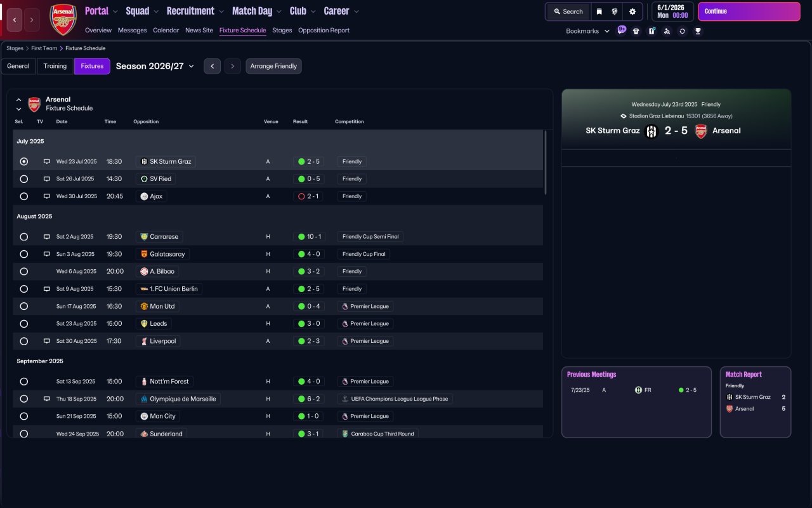Click the Arsenal crest beside Fixture Schedule title
Image resolution: width=812 pixels, height=508 pixels.
[34, 104]
